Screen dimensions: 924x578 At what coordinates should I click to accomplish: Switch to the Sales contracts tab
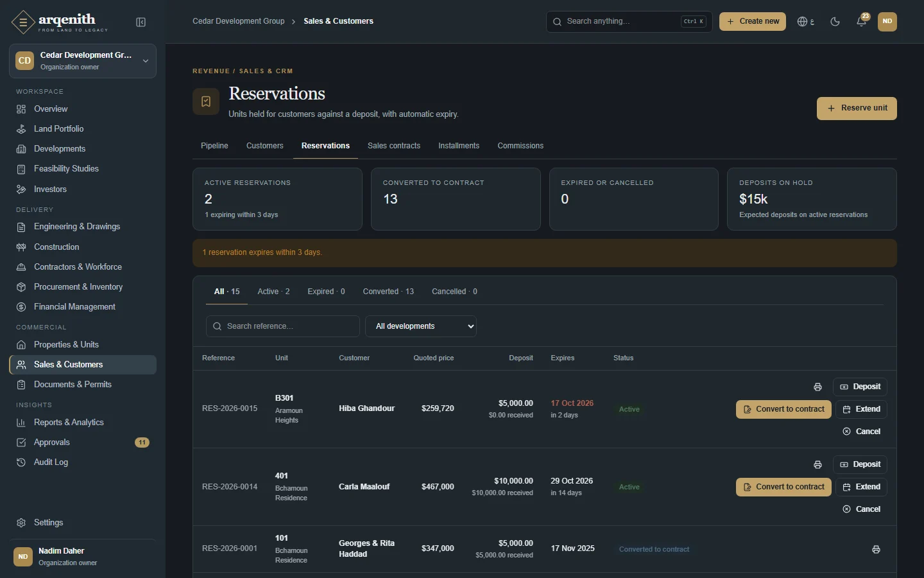(394, 146)
